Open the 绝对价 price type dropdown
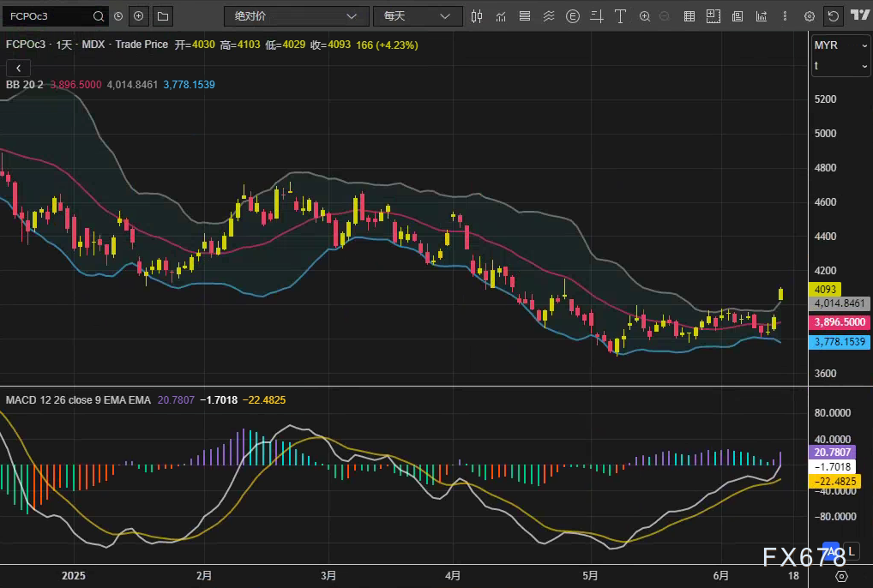Image resolution: width=873 pixels, height=588 pixels. click(295, 16)
